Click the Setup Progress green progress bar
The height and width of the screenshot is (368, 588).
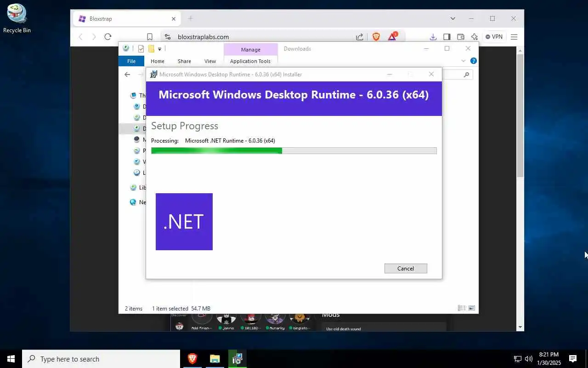tap(294, 150)
